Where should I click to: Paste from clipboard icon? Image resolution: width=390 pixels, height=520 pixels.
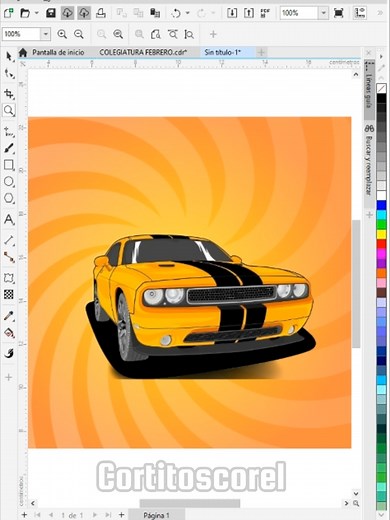[x=155, y=13]
